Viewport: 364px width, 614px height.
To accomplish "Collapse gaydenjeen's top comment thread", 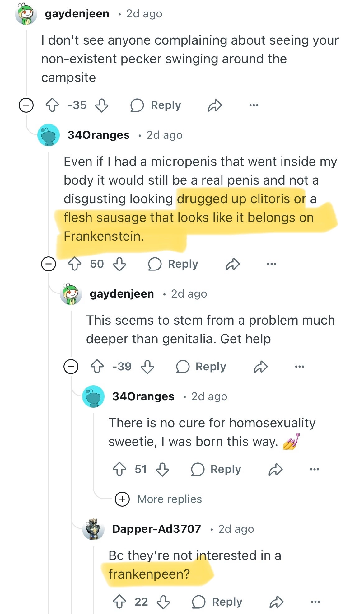I will (26, 105).
